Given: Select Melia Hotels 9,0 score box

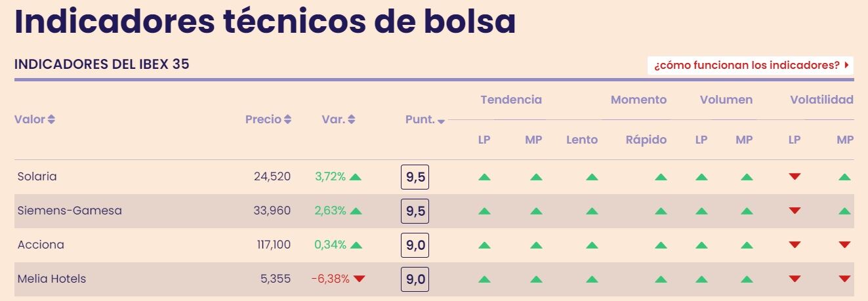Looking at the screenshot, I should pos(415,279).
